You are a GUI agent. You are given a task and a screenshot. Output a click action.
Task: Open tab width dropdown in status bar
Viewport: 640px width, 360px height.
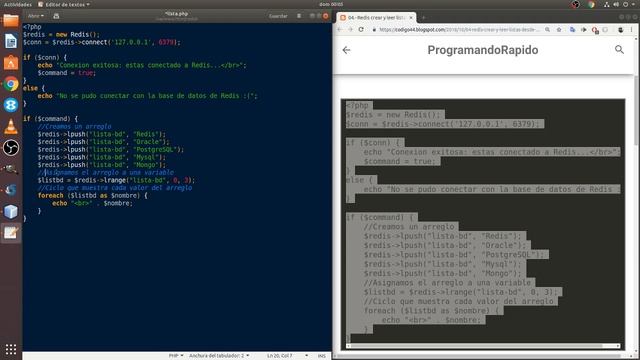pos(219,356)
